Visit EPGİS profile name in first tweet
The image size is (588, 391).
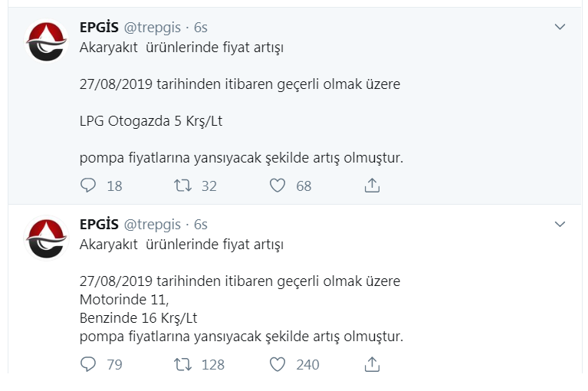click(x=99, y=28)
